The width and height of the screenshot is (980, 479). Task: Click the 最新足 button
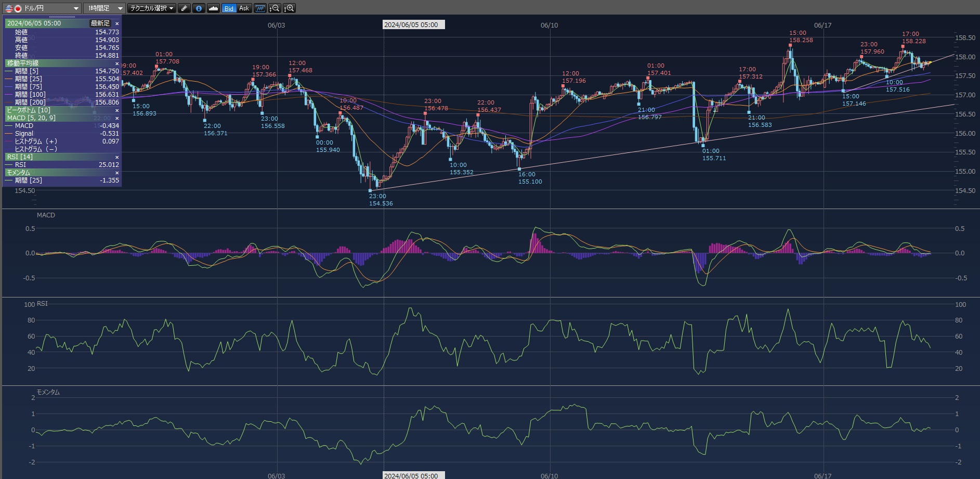(x=100, y=23)
